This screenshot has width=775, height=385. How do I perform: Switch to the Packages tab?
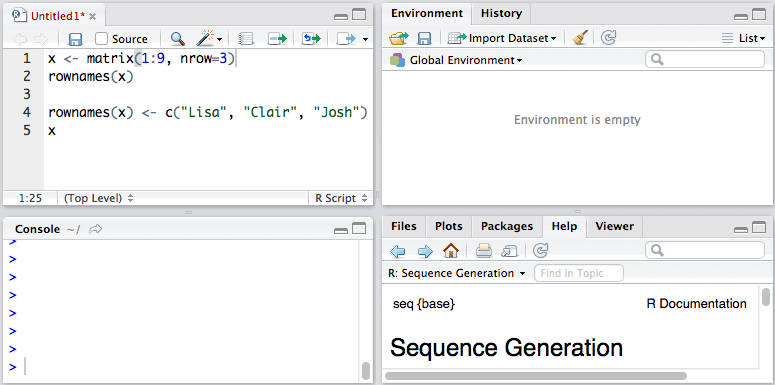(x=507, y=226)
